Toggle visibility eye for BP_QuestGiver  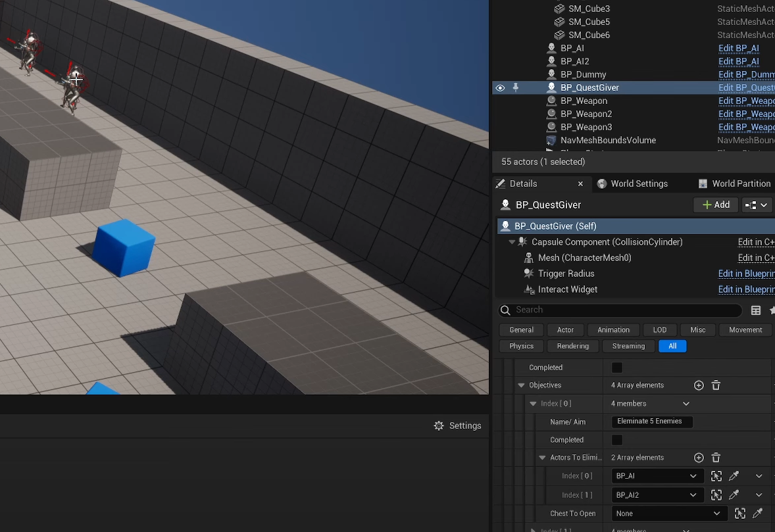pos(500,87)
